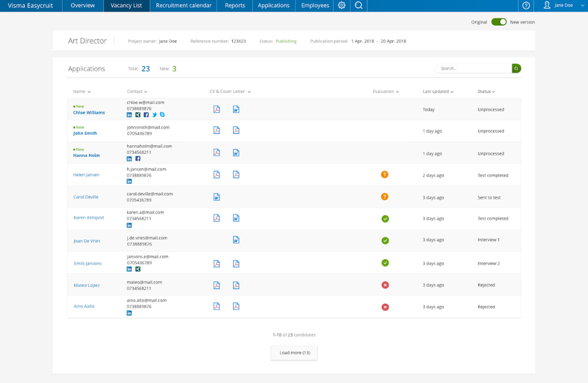588x383 pixels.
Task: Expand the Evaluation column dropdown
Action: coord(386,92)
